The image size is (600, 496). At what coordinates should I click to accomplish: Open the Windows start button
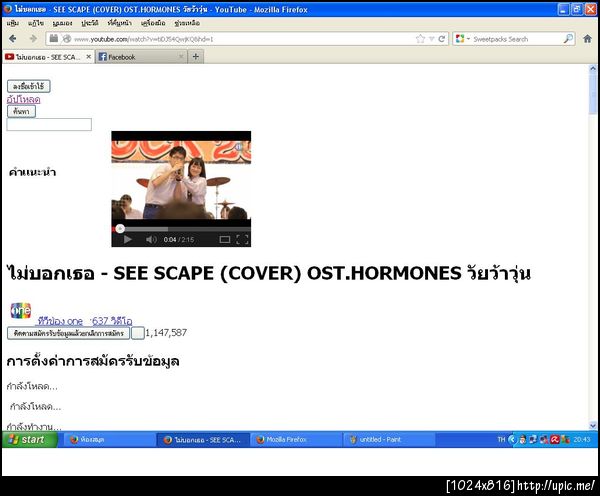point(29,440)
